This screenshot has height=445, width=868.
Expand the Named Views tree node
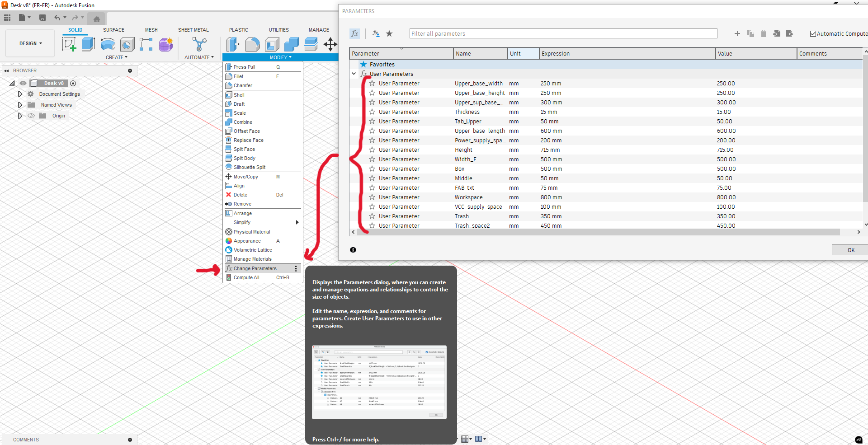pyautogui.click(x=20, y=105)
